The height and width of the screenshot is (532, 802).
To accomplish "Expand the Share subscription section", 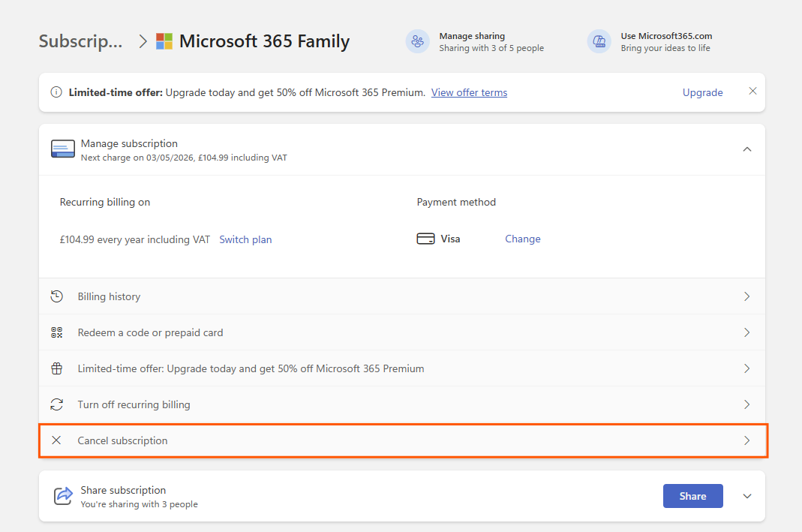I will pyautogui.click(x=746, y=496).
